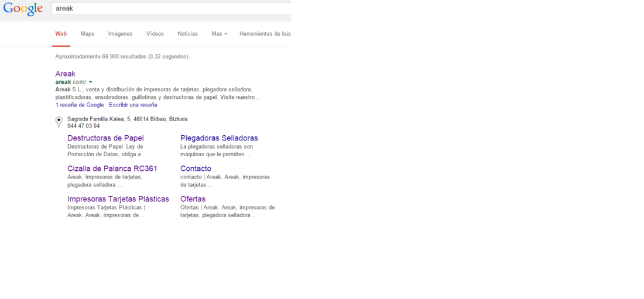This screenshot has height=299, width=644.
Task: Open Herramientas de búsqueda options
Action: click(265, 34)
